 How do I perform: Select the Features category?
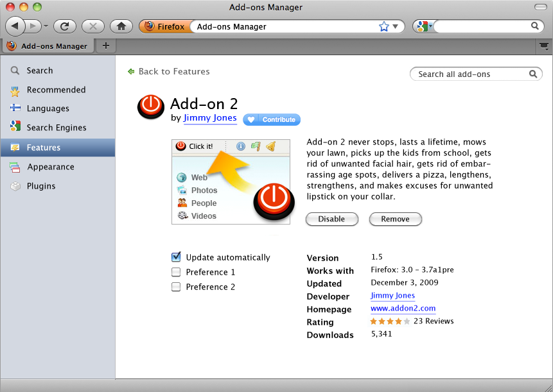pos(58,148)
